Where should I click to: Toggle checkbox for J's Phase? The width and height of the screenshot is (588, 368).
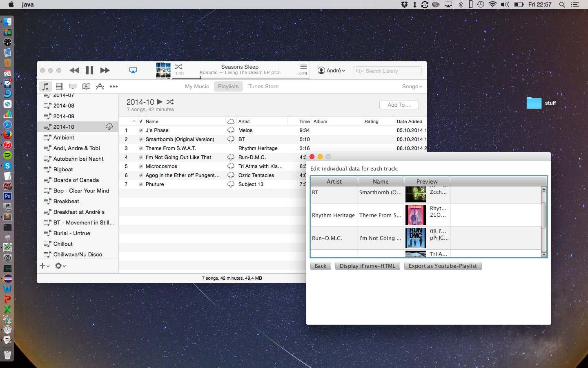(141, 130)
